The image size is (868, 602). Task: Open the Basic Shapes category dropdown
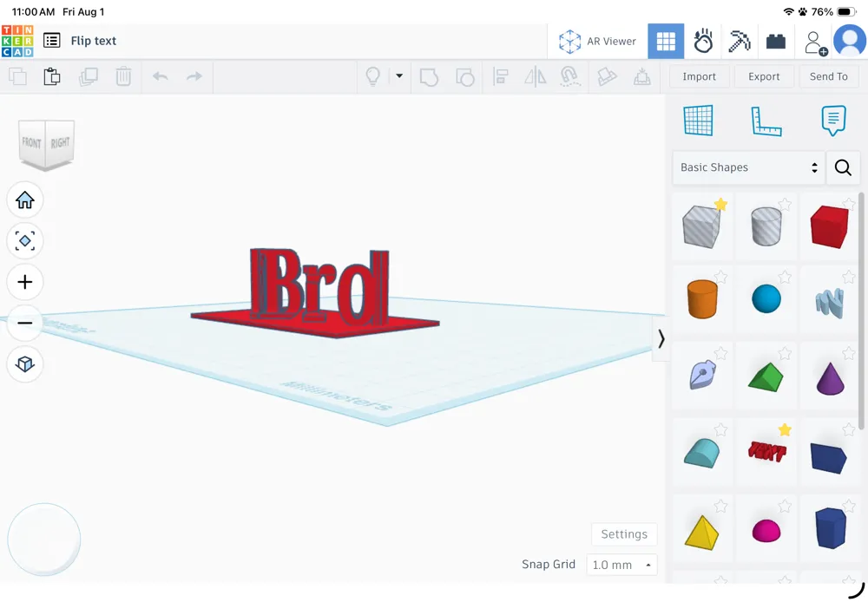(x=748, y=167)
